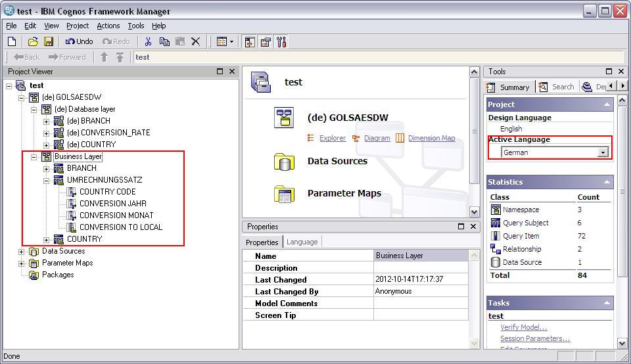The width and height of the screenshot is (631, 364).
Task: Select the Business Layer namespace icon
Action: point(46,156)
